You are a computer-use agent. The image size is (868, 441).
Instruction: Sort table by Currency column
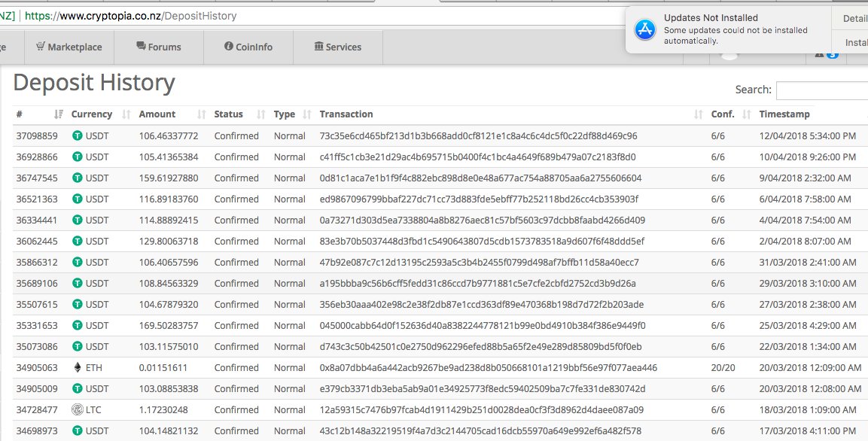pyautogui.click(x=100, y=114)
